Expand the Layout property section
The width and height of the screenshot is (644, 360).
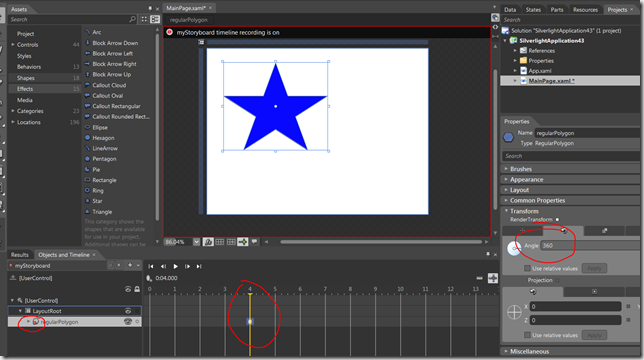coord(520,190)
